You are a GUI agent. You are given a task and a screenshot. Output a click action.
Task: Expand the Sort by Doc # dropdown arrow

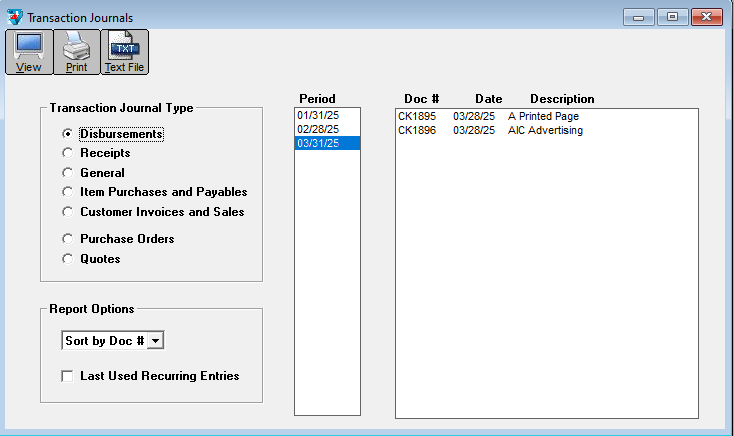coord(156,341)
